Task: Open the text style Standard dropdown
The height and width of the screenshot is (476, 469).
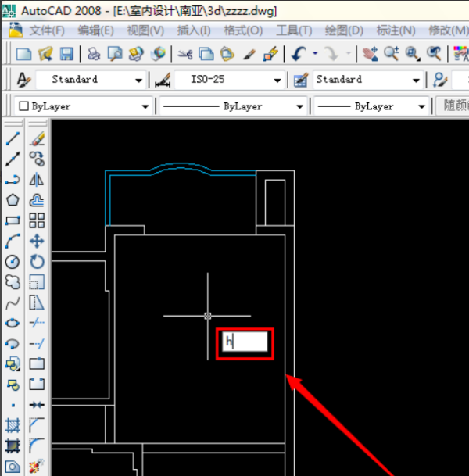Action: pos(138,80)
